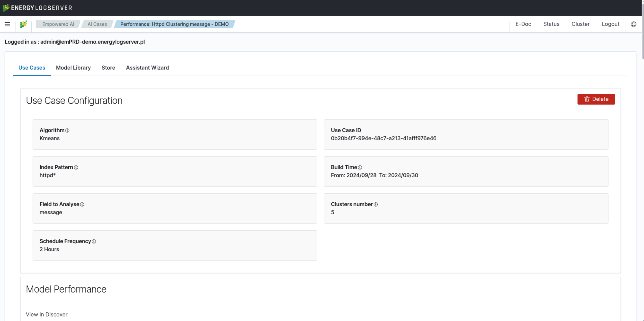This screenshot has width=644, height=321.
Task: Open the Status page link
Action: 551,24
